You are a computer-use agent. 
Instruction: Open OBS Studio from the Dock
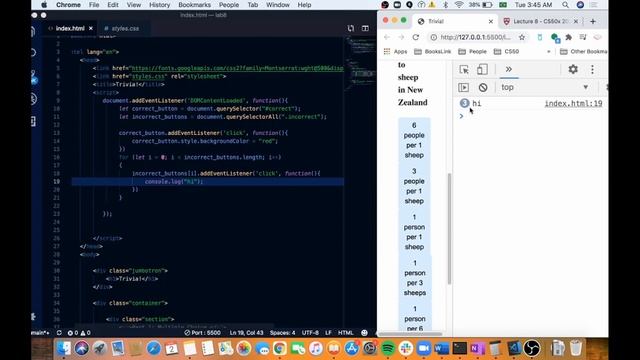pos(532,348)
